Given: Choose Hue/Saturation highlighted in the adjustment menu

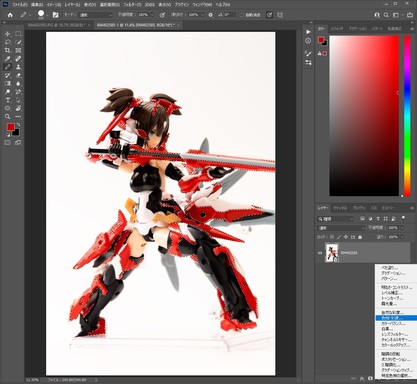Looking at the screenshot, I should [x=396, y=318].
